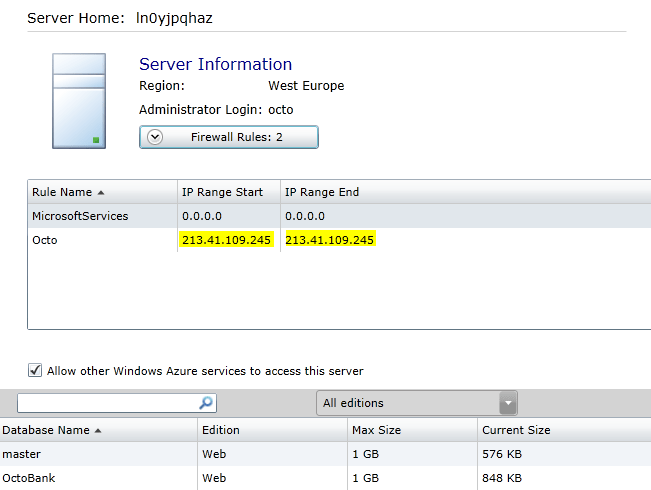
Task: Sort by IP Range Start column
Action: [x=221, y=192]
